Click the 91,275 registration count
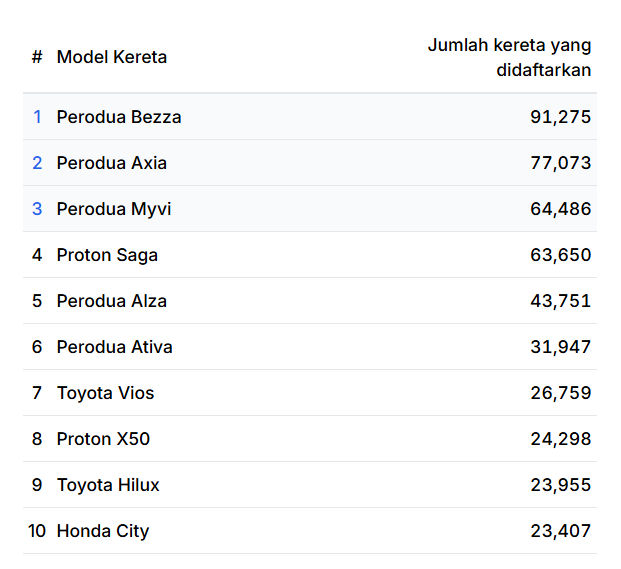Screen dimensions: 621x569 point(560,117)
